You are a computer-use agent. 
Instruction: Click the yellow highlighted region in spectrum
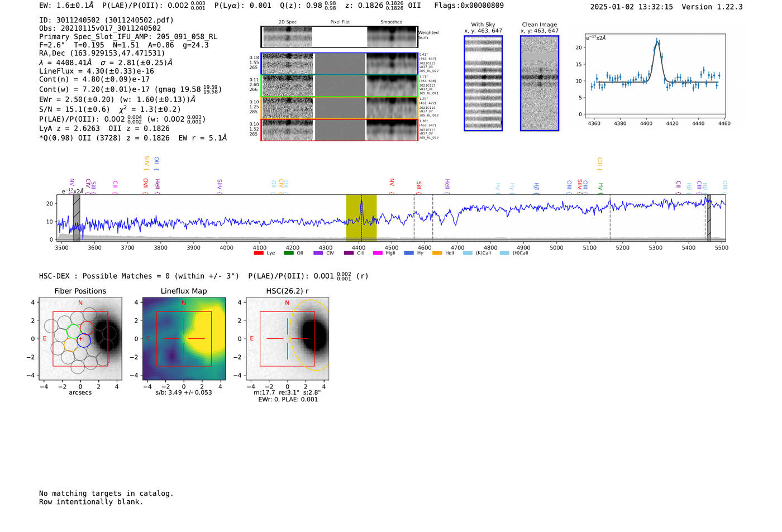tap(361, 218)
